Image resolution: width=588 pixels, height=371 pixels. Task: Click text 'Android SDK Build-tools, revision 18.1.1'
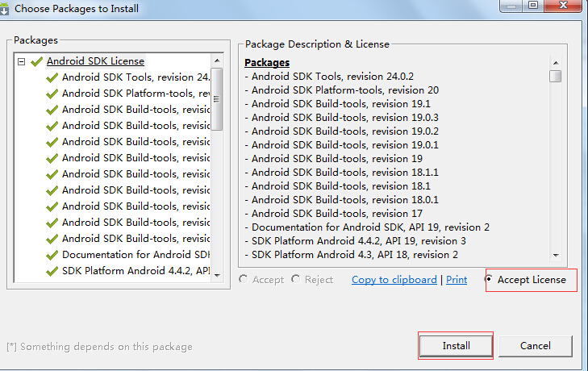tap(345, 173)
